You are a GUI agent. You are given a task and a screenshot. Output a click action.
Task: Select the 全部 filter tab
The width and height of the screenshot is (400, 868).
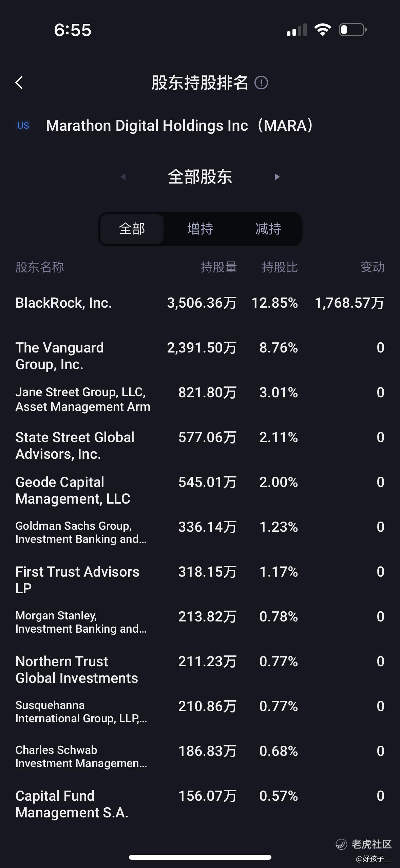[x=132, y=229]
